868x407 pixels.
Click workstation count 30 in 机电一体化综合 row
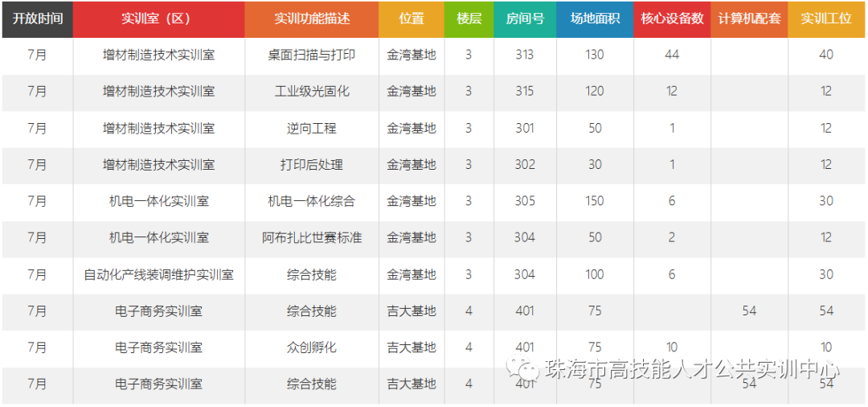[x=826, y=201]
